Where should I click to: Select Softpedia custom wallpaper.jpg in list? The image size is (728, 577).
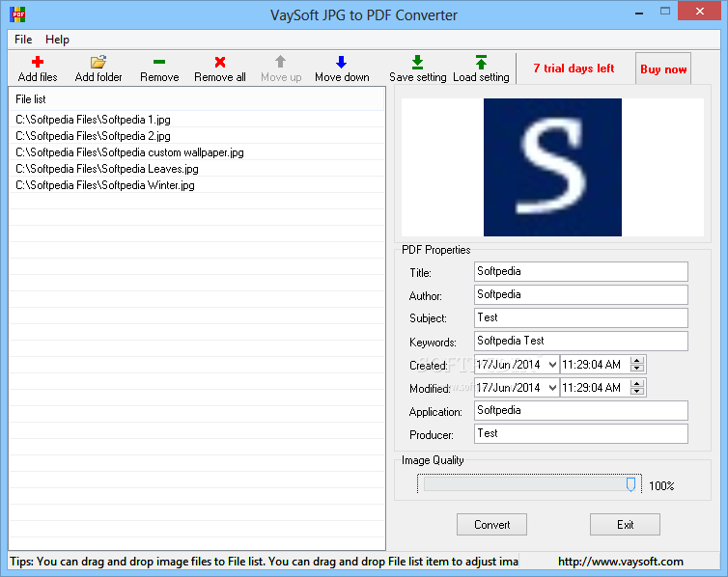[x=197, y=152]
